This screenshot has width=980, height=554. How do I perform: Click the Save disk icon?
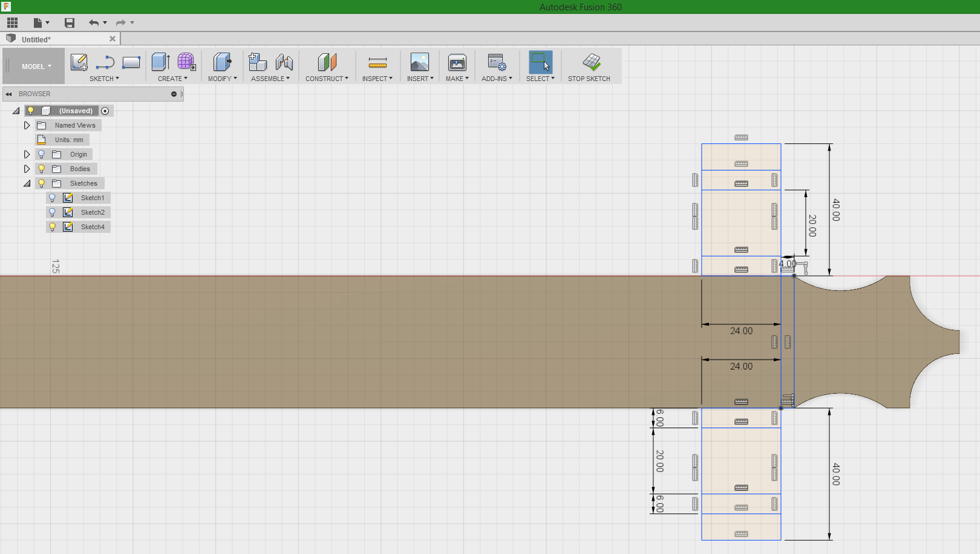(x=70, y=23)
